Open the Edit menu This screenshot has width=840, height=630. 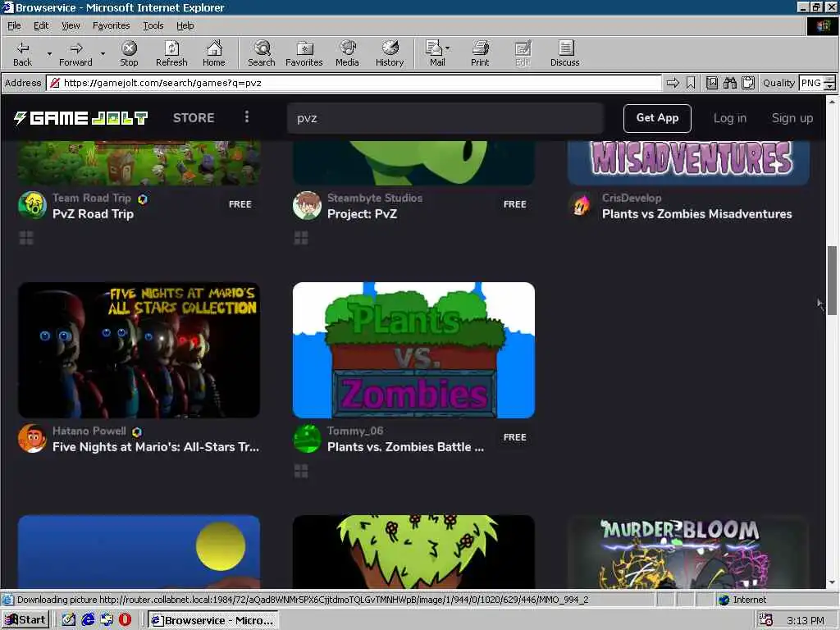pyautogui.click(x=41, y=25)
